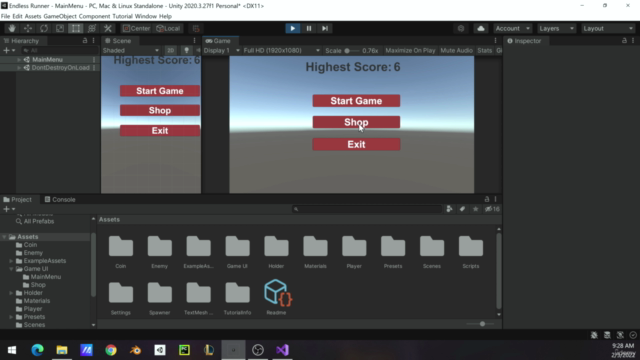Lock the Hierarchy panel
The image size is (640, 360).
[85, 40]
